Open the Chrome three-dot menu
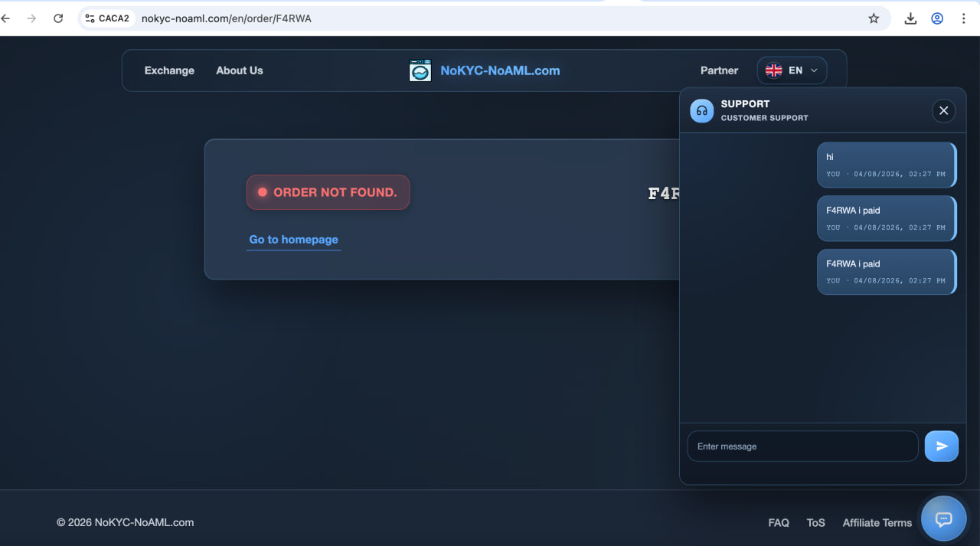 coord(963,18)
